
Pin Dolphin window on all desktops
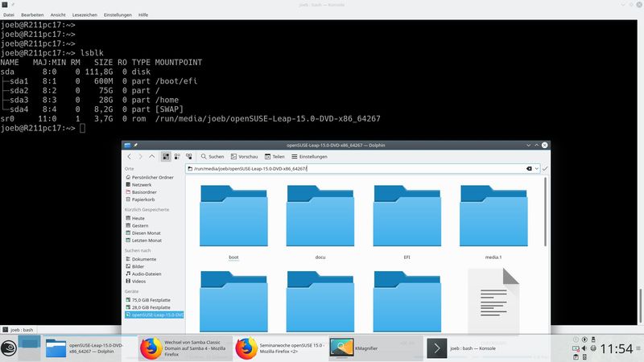coord(135,146)
